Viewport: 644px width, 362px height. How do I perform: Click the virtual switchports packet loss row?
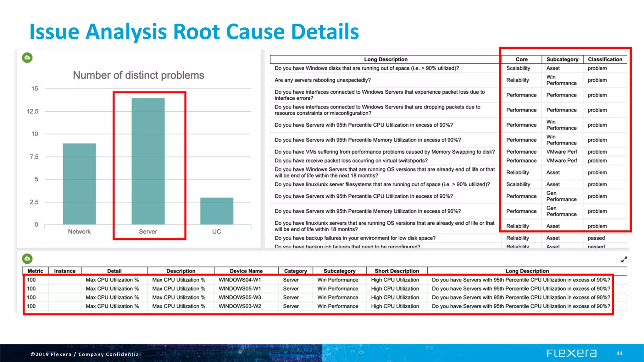click(448, 161)
